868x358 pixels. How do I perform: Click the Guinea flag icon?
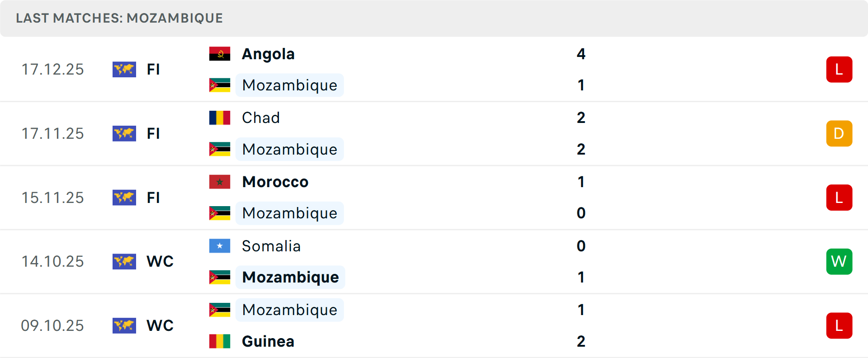[220, 341]
